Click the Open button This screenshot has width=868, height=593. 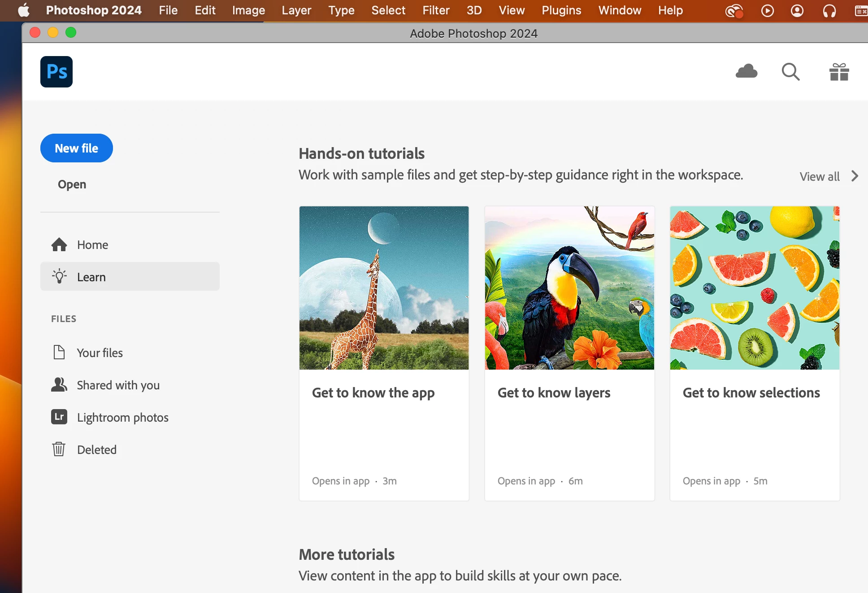[x=72, y=184]
